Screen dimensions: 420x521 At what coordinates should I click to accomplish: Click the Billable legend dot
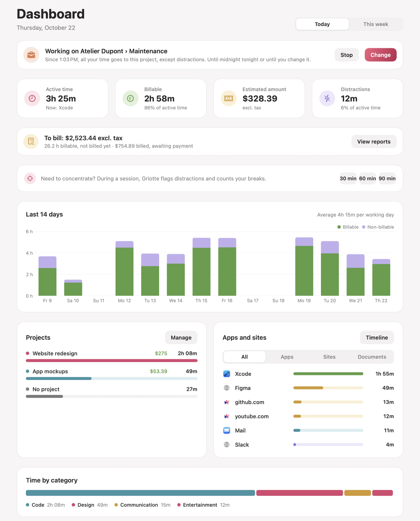(x=339, y=227)
